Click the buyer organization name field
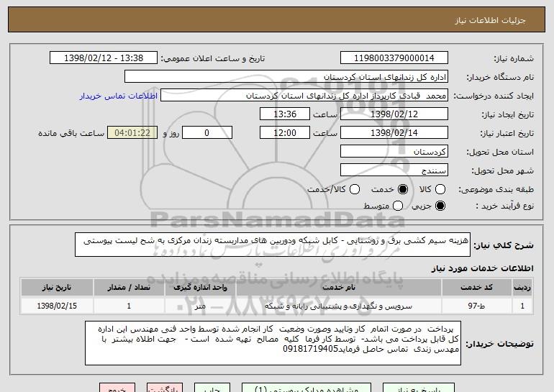 point(286,77)
